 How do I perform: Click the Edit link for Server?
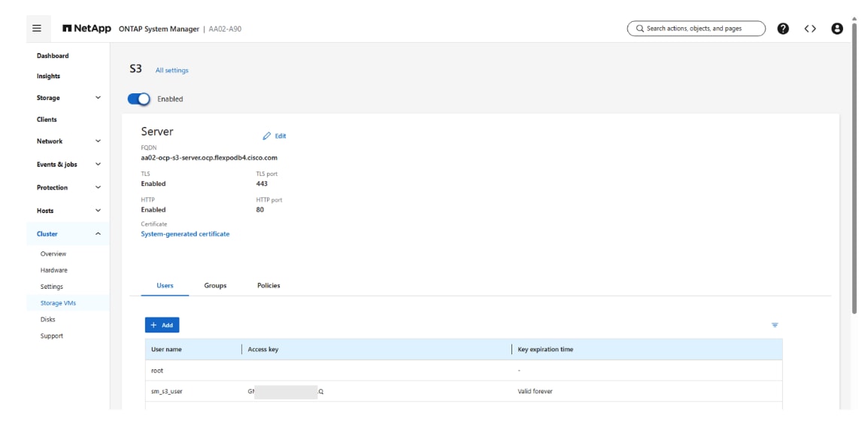pyautogui.click(x=280, y=135)
